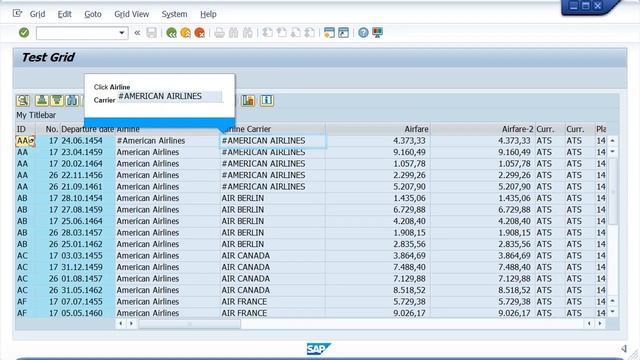Click the departure date 24.06.1454
The width and height of the screenshot is (640, 360).
[82, 141]
